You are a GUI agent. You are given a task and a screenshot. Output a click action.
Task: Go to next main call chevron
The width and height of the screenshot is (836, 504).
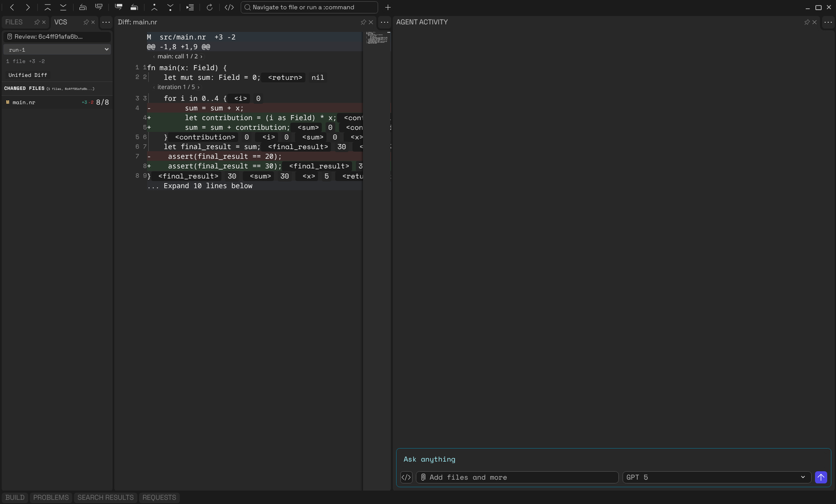point(201,57)
